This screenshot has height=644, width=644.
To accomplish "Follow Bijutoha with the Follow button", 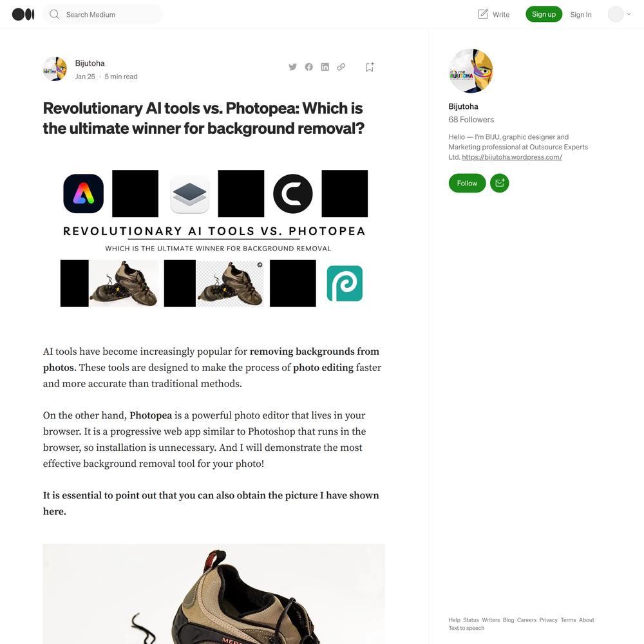I will coord(467,183).
